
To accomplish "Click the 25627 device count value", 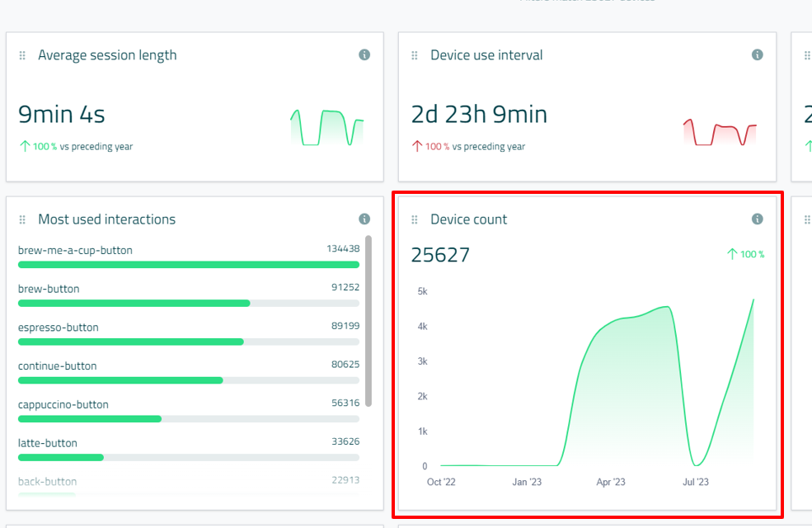I will (440, 255).
